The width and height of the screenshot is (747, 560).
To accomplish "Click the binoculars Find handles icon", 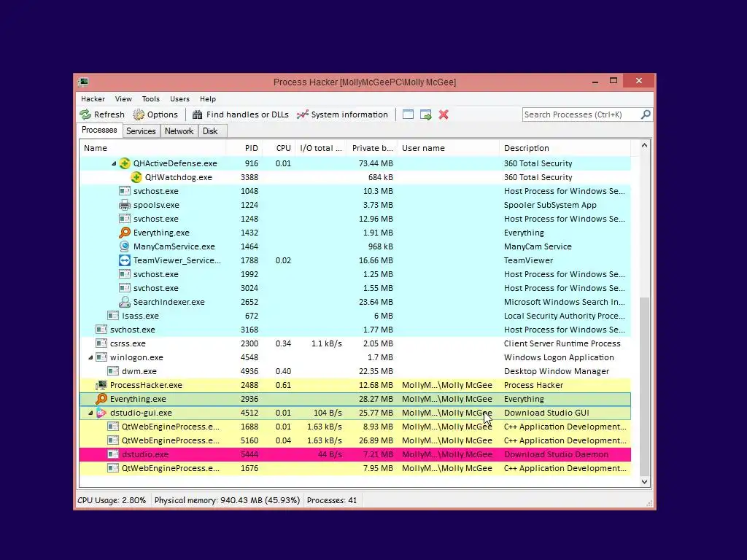I will [x=197, y=114].
